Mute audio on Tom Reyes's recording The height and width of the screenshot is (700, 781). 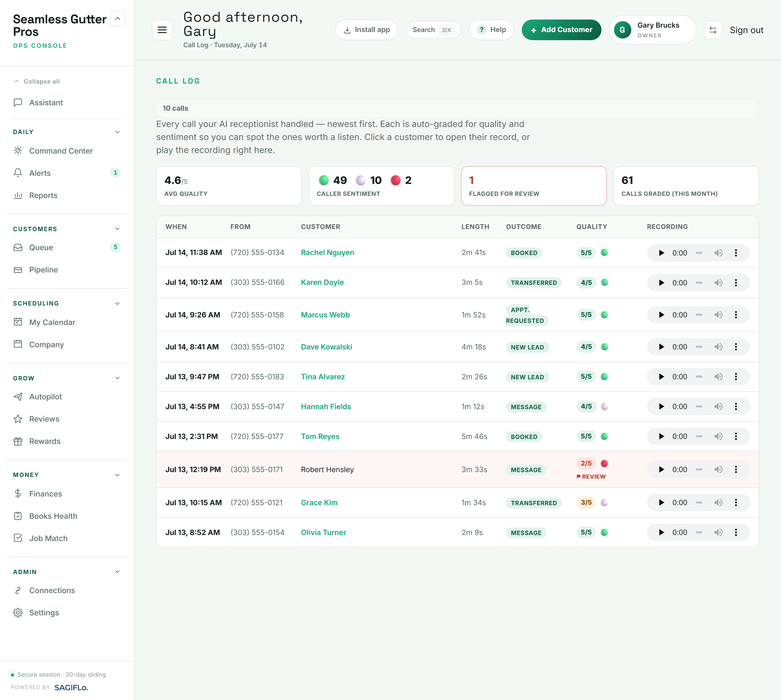718,437
